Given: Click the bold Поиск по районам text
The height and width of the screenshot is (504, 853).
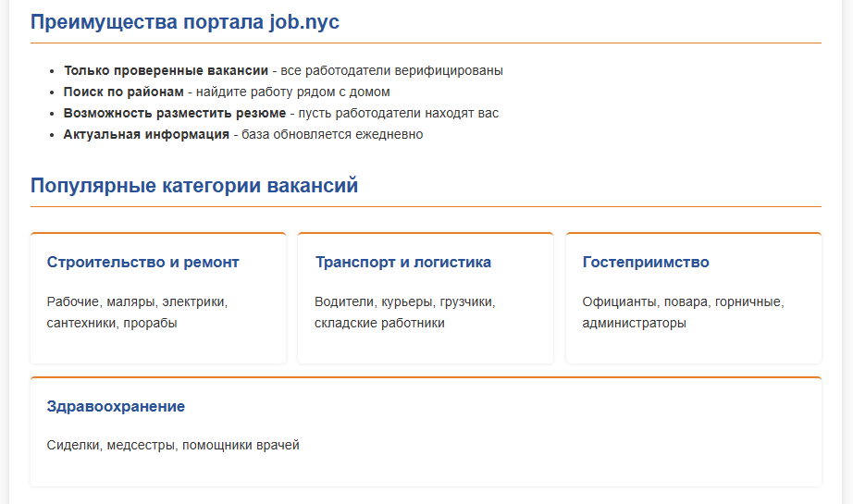Looking at the screenshot, I should 124,92.
